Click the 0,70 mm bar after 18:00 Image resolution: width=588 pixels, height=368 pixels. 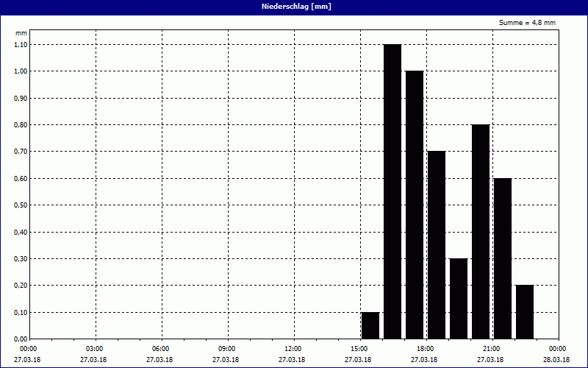click(x=437, y=244)
